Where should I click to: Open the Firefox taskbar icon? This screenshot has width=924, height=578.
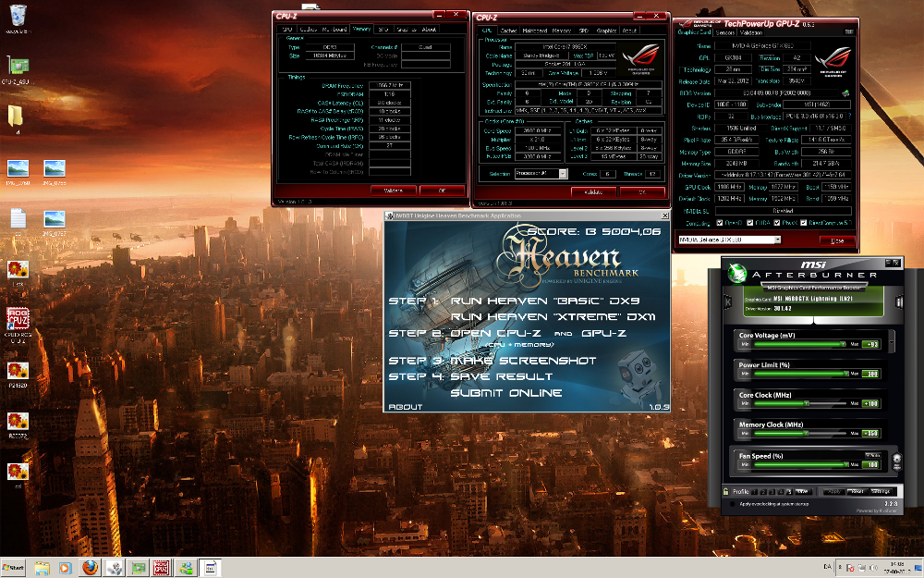[x=90, y=568]
